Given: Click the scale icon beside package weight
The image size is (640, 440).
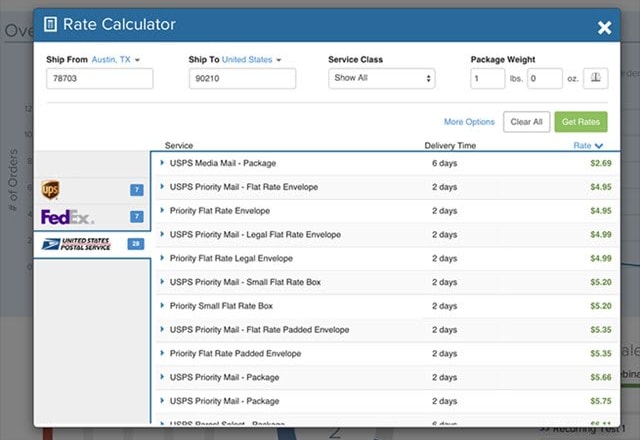Looking at the screenshot, I should pos(596,78).
